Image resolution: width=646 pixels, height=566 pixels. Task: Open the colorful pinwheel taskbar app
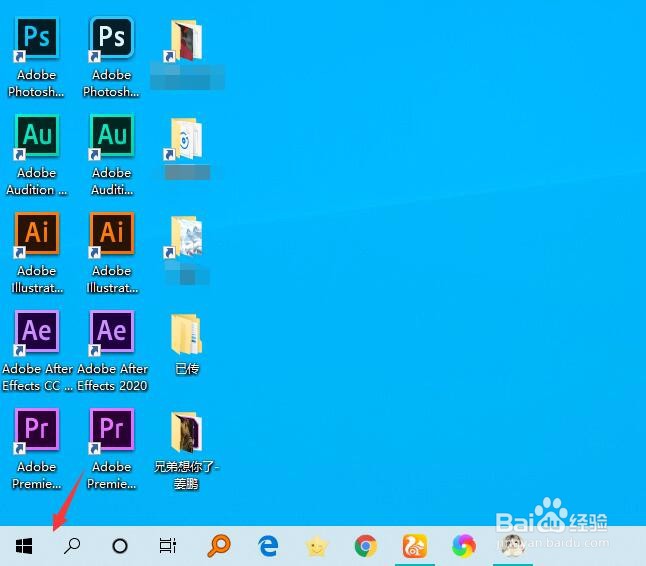coord(463,546)
